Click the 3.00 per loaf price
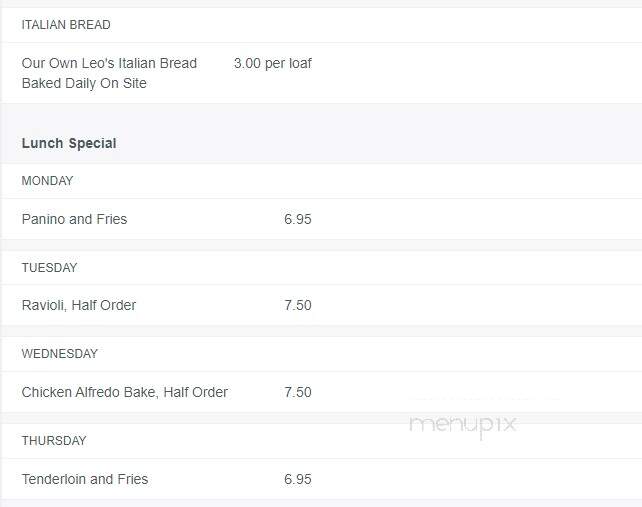The image size is (642, 507). tap(273, 63)
